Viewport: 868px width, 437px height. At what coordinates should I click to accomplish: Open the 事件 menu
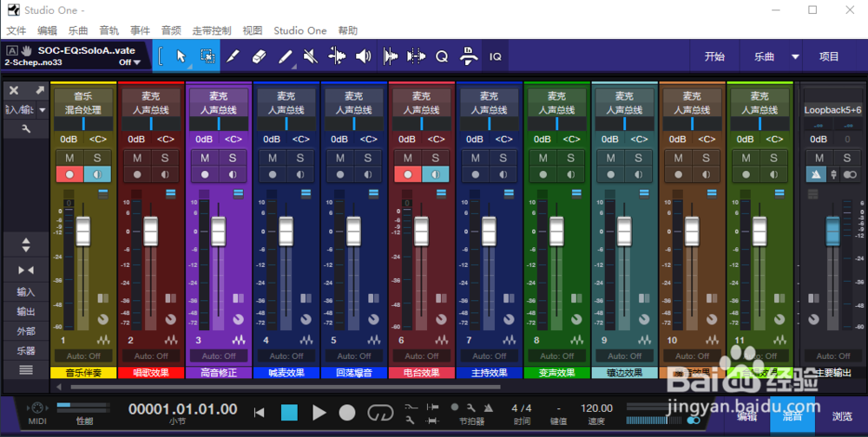[x=140, y=30]
